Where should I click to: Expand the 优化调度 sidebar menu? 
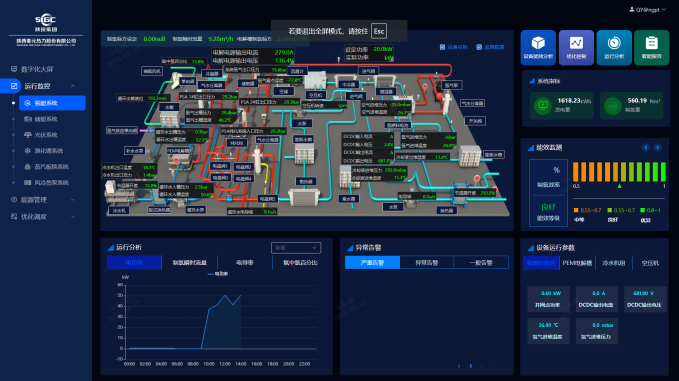point(43,216)
